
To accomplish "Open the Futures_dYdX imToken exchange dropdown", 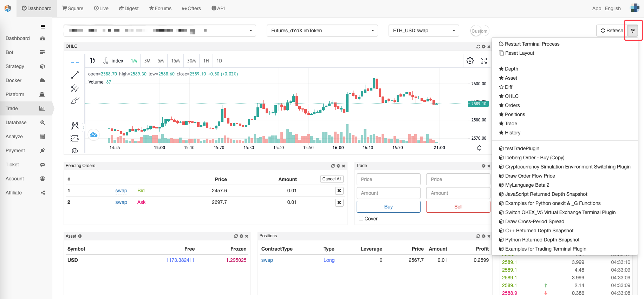I will 322,31.
